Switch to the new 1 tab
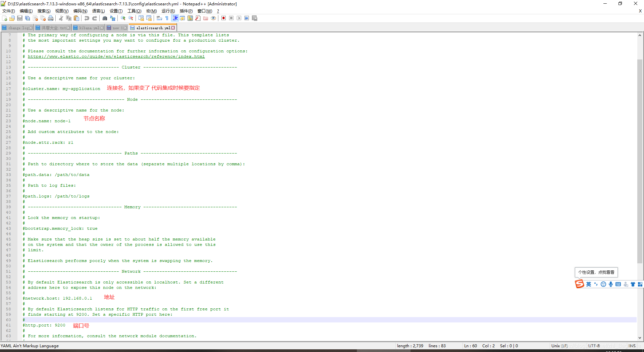The height and width of the screenshot is (352, 644). coord(116,28)
